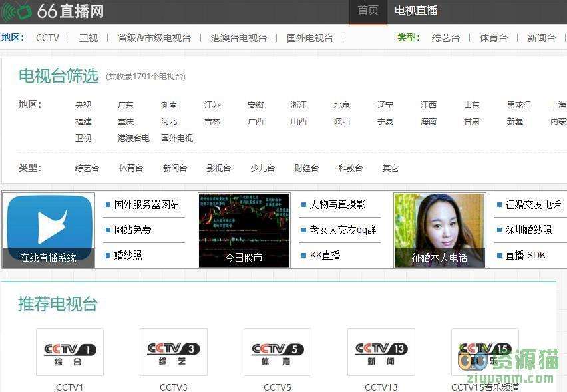This screenshot has height=392, width=567.
Task: Filter by 少儿台 channel type
Action: point(262,168)
